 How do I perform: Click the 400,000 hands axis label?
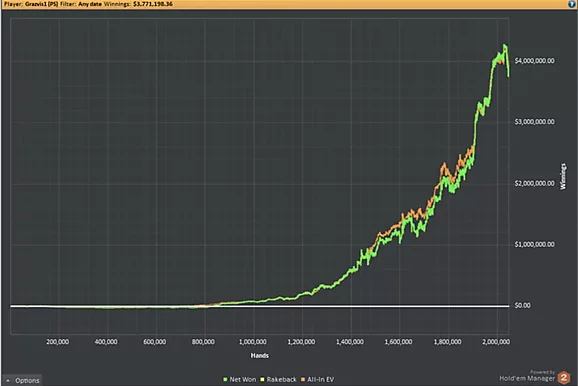pyautogui.click(x=106, y=342)
